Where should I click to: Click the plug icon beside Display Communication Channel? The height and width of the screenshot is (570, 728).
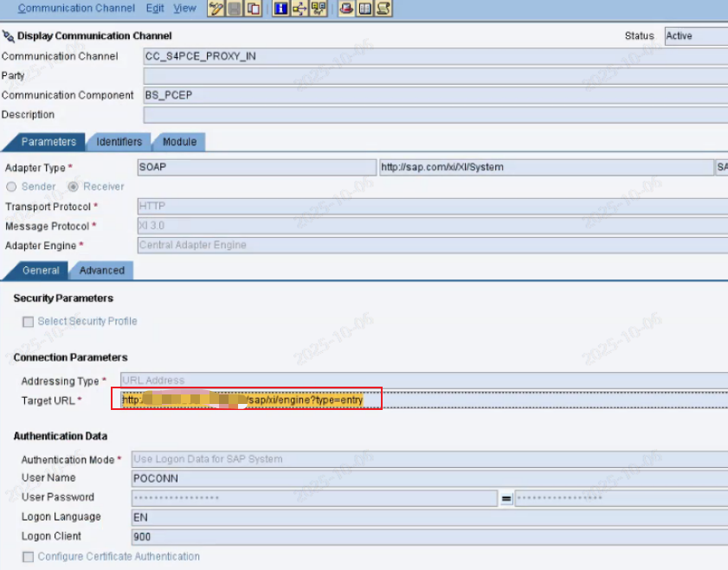click(8, 36)
